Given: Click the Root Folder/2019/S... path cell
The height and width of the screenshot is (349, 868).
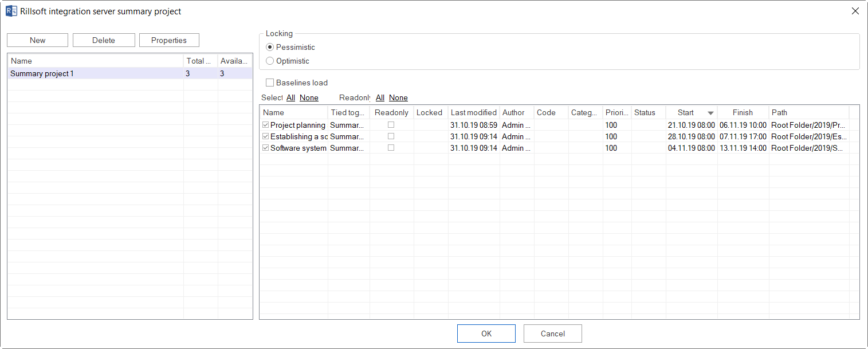Looking at the screenshot, I should tap(808, 148).
